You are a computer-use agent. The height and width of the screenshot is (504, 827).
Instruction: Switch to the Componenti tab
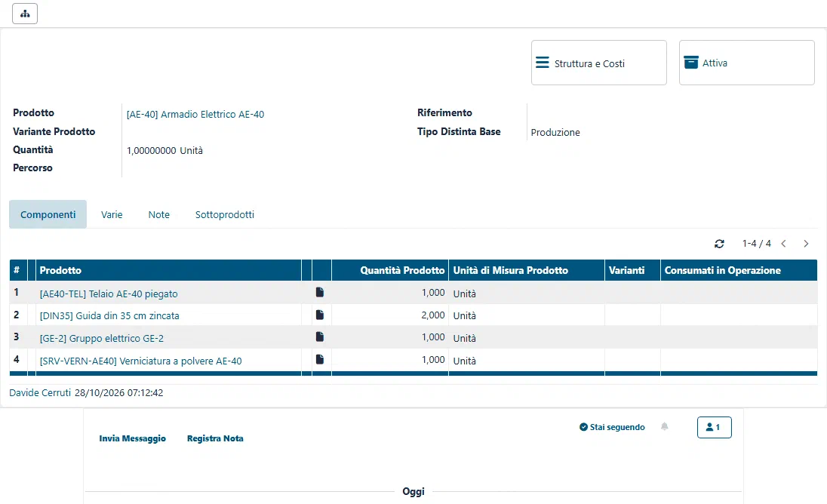[x=48, y=214]
